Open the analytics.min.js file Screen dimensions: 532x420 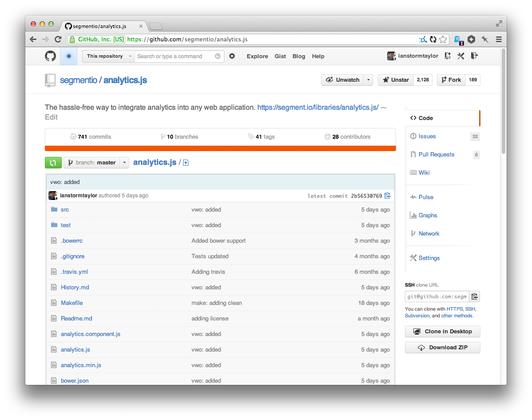tap(81, 365)
